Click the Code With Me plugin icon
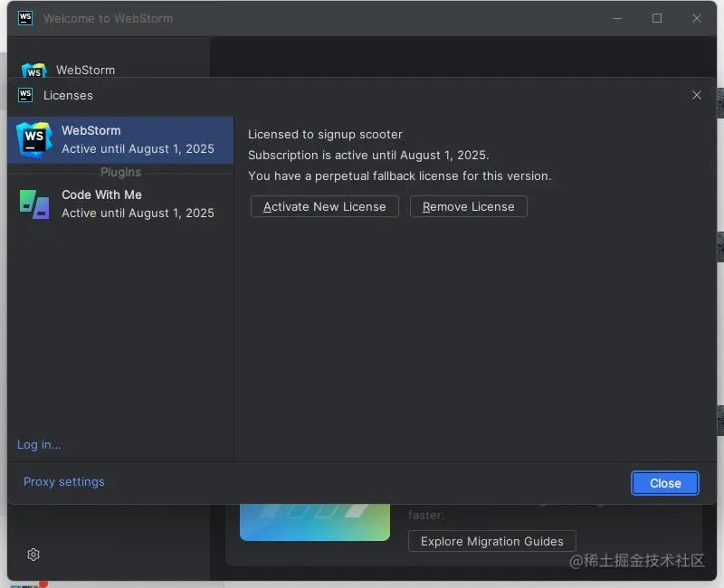Viewport: 724px width, 588px height. pos(34,204)
